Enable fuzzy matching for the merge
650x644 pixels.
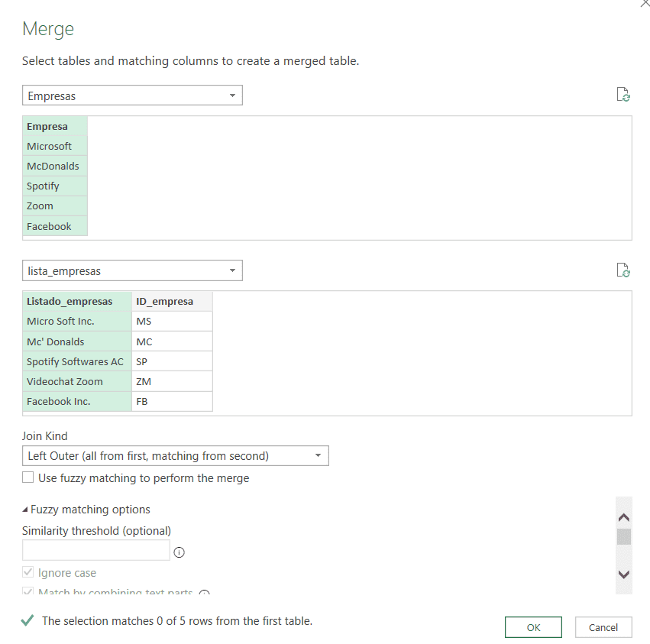(27, 477)
